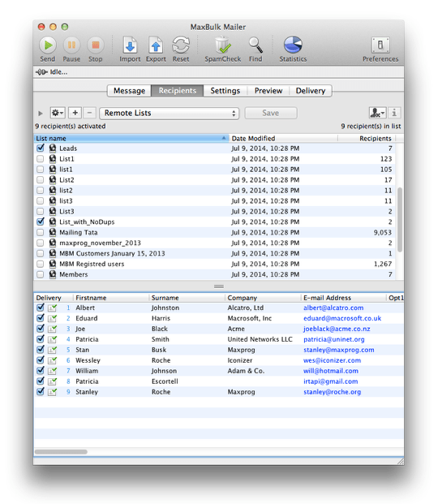Click the minus button to remove list
Viewport: 438px width, 504px height.
(x=90, y=113)
